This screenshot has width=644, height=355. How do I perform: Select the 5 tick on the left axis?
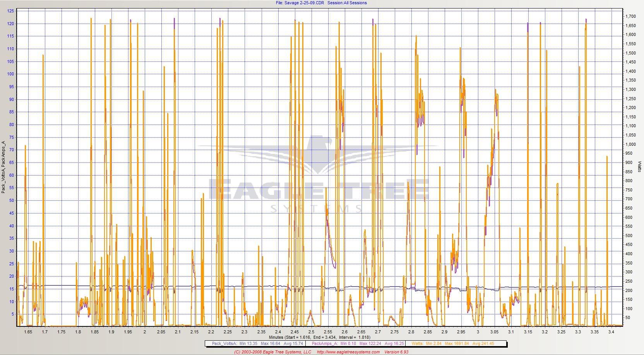(13, 314)
